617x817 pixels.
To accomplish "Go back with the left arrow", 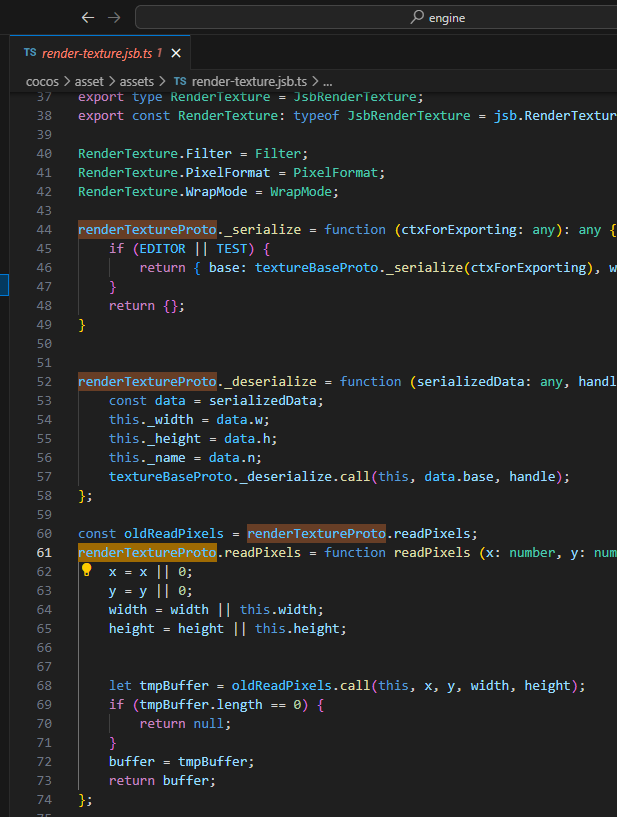I will [x=88, y=18].
